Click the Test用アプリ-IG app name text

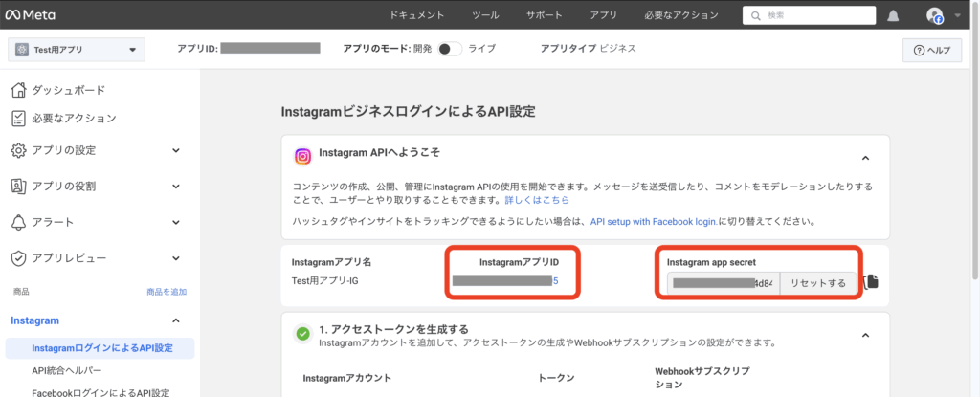click(x=325, y=280)
